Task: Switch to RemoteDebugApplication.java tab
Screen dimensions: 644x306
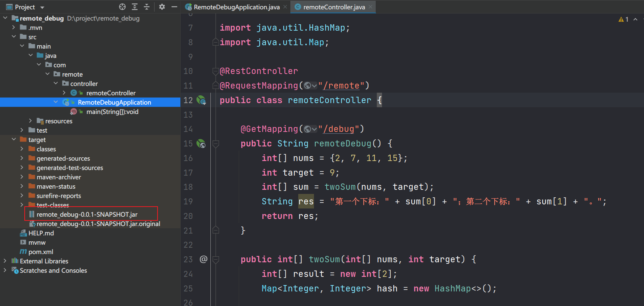Action: pyautogui.click(x=233, y=7)
